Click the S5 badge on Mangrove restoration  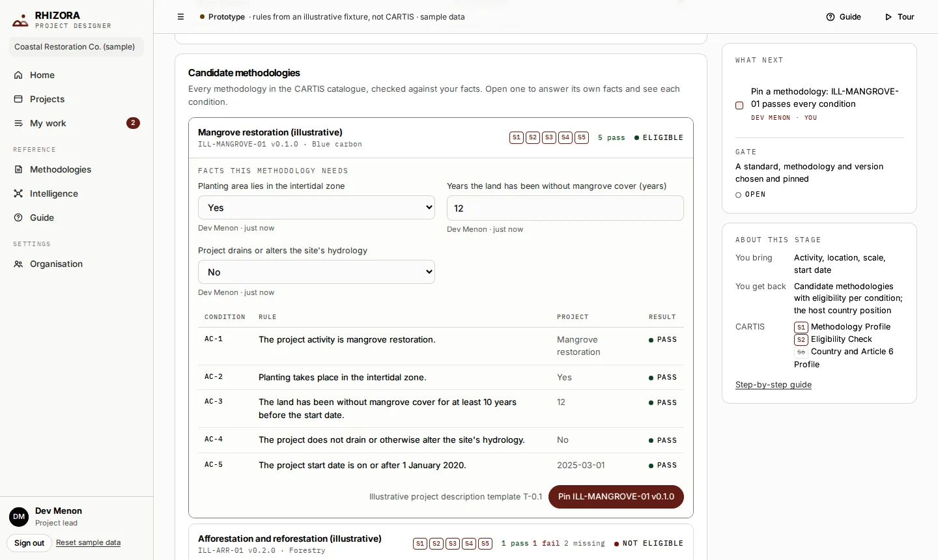(582, 137)
